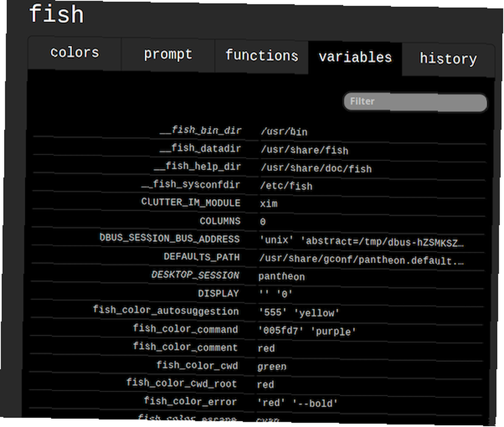Viewport: 504px width, 427px height.
Task: Select the fish_color_error variable name
Action: pyautogui.click(x=190, y=401)
